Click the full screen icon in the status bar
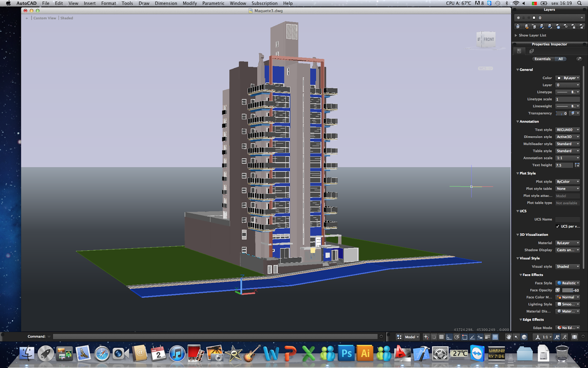Screen dimensions: 588x368 point(574,337)
